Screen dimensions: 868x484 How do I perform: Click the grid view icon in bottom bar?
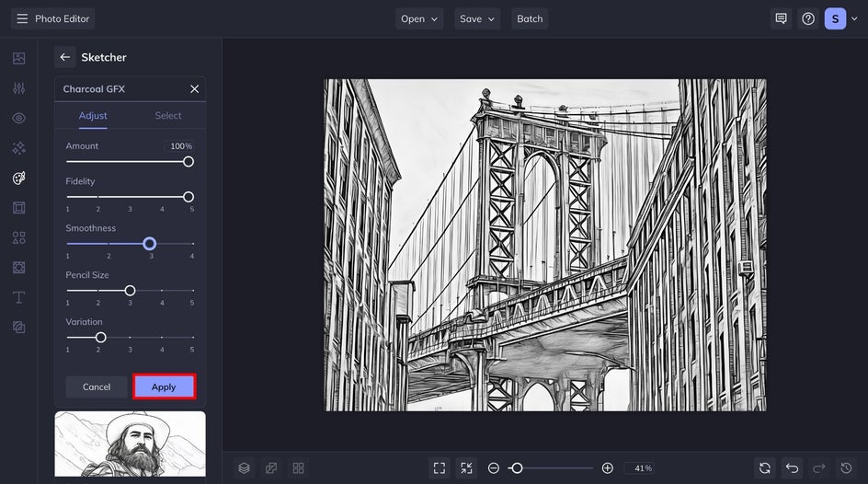pos(298,468)
